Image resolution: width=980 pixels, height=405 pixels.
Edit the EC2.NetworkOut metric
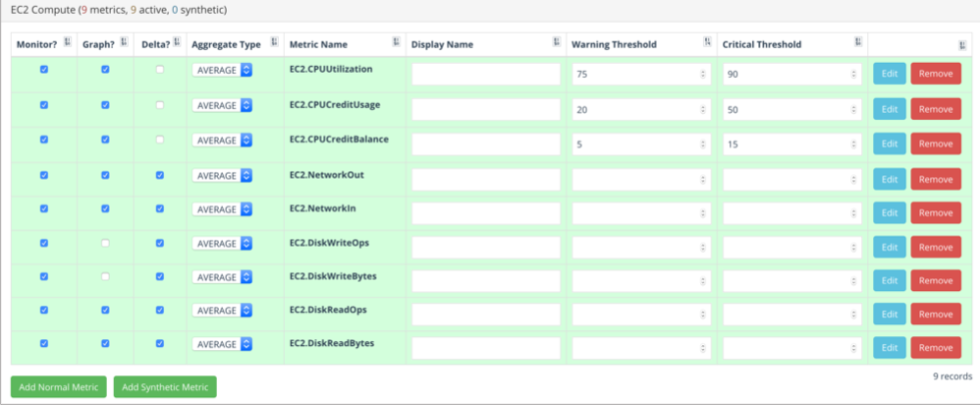click(890, 179)
